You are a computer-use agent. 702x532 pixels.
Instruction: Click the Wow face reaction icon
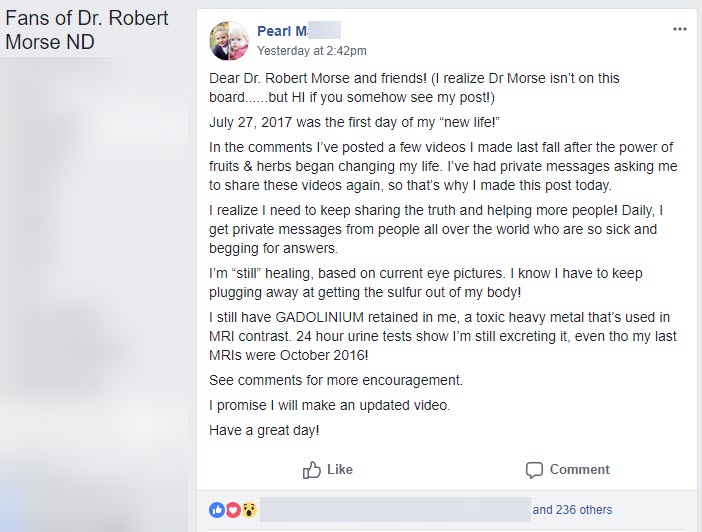249,510
